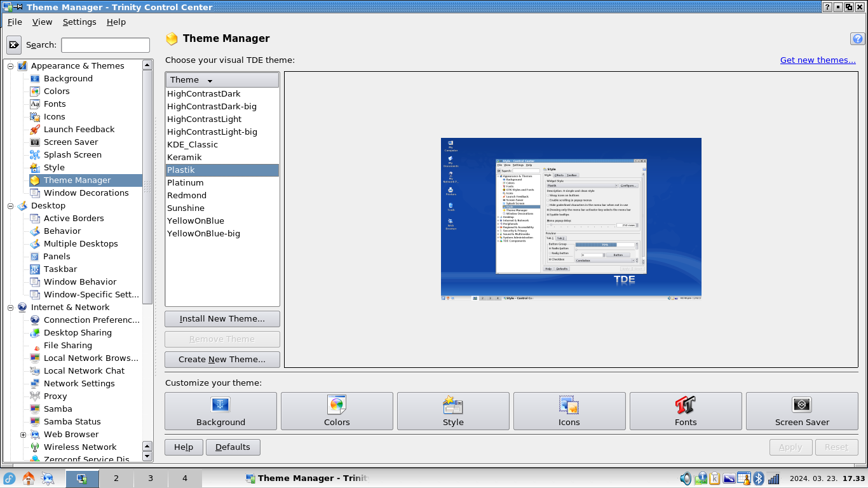Select the Sunshine theme
Viewport: 868px width, 488px height.
222,208
